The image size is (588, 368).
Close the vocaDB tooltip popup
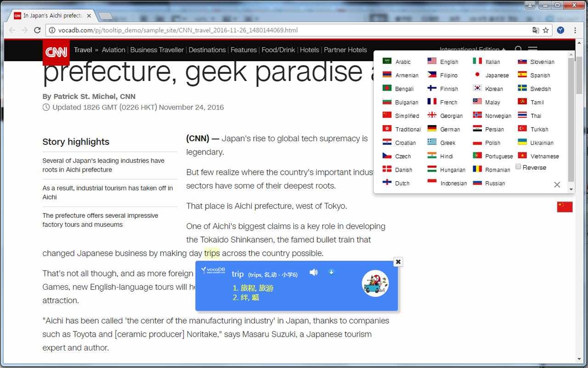[398, 262]
